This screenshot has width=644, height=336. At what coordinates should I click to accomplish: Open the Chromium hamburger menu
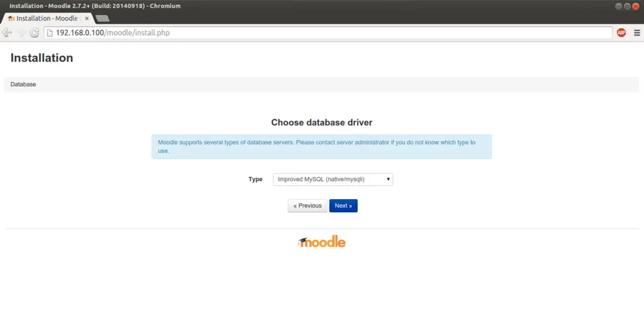(637, 33)
